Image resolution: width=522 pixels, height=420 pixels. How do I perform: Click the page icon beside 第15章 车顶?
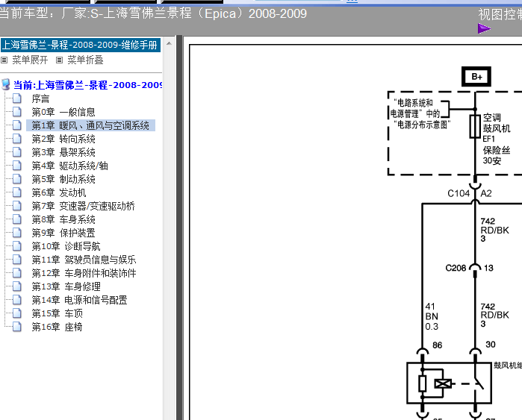click(17, 313)
